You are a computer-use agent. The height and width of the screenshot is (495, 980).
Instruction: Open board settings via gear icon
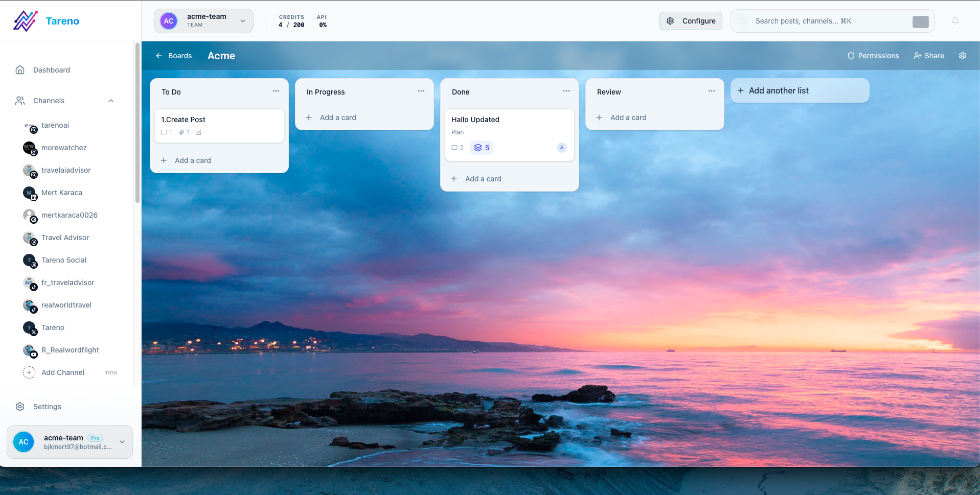click(963, 56)
